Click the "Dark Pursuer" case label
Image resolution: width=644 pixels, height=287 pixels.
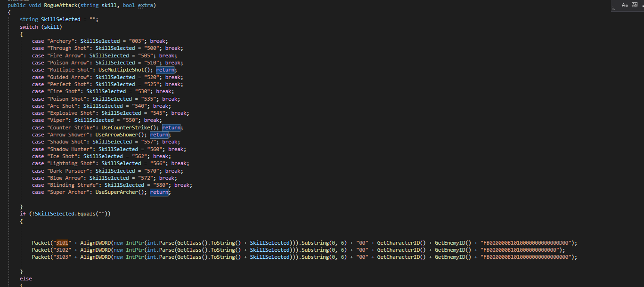pos(68,171)
